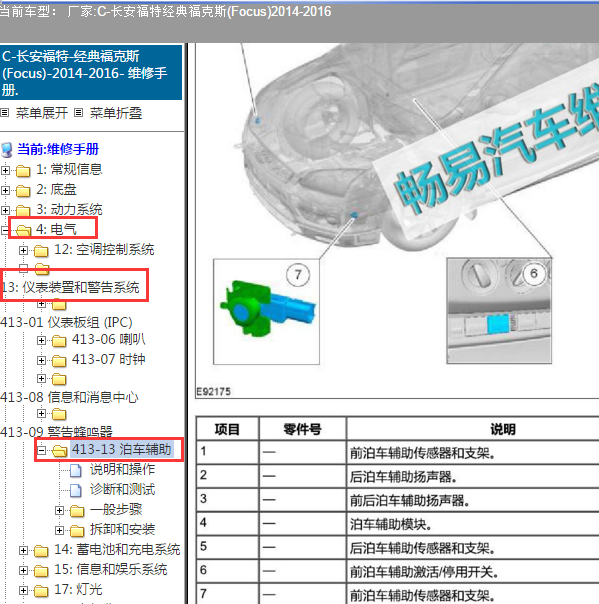Click the folder icon of 2: 底盘
This screenshot has height=604, width=599.
click(23, 190)
